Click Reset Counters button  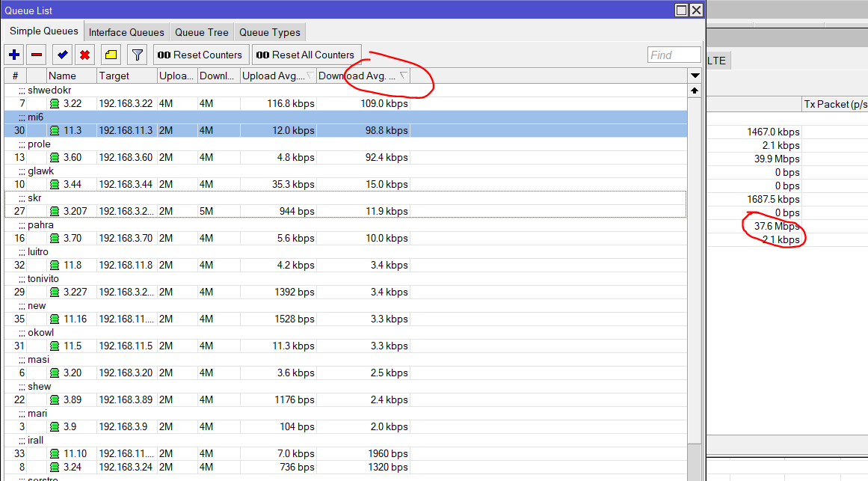pyautogui.click(x=201, y=55)
